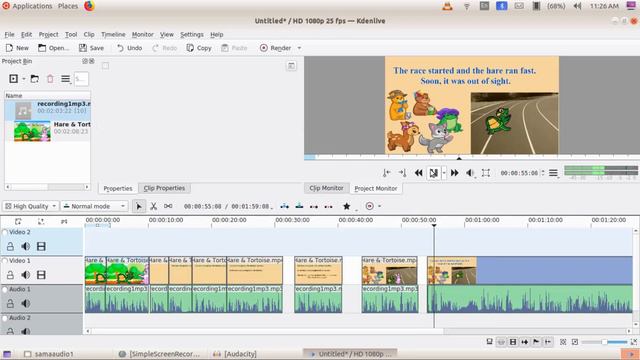The height and width of the screenshot is (360, 640).
Task: Open add clip icon in Project Bin
Action: [13, 79]
